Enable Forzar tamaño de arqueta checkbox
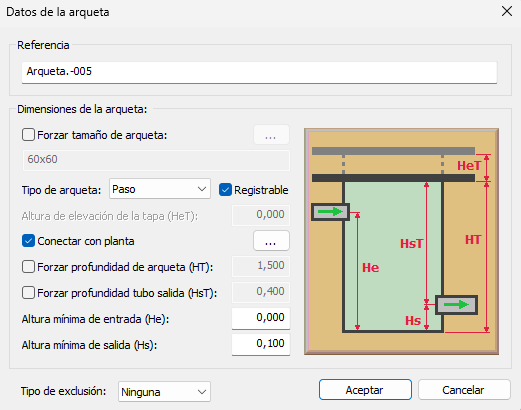This screenshot has width=521, height=410. [x=28, y=135]
